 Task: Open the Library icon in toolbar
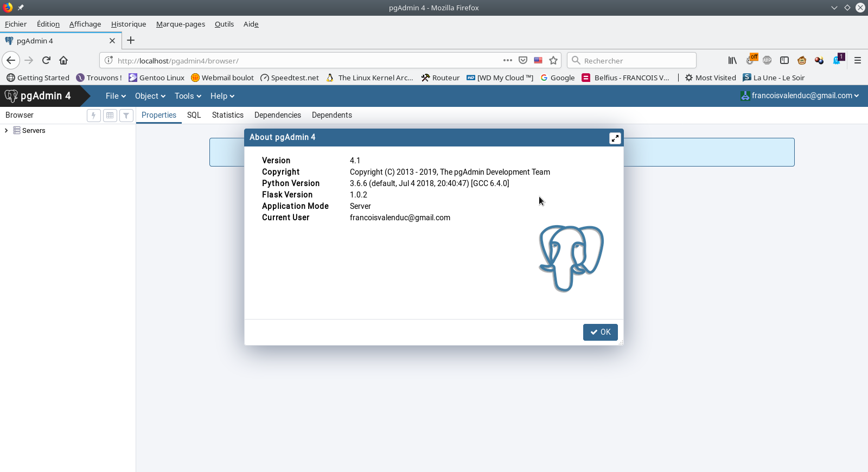(732, 60)
